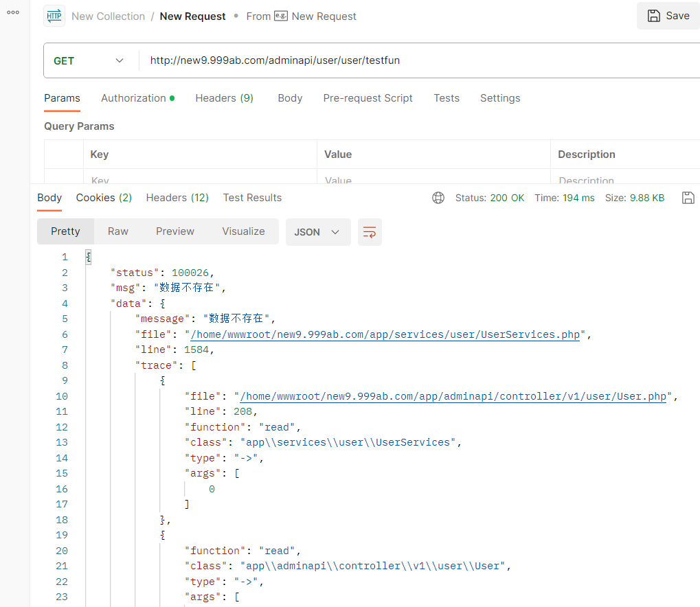Click the HTTP request type icon
This screenshot has height=607, width=700.
click(x=54, y=16)
